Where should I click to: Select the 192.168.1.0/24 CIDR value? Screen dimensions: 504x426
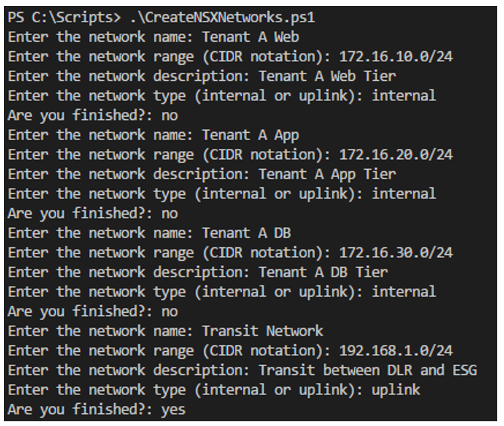(x=396, y=351)
